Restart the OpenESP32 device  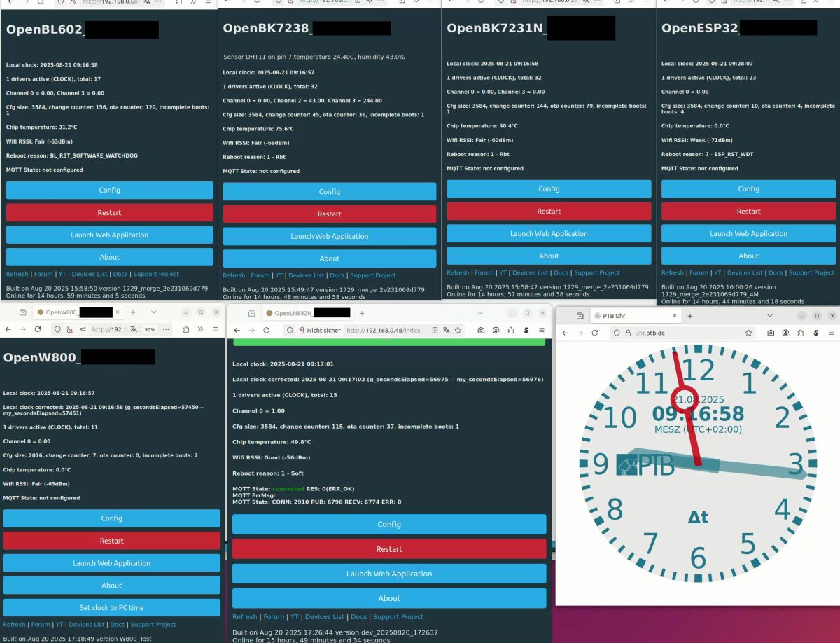pos(748,211)
